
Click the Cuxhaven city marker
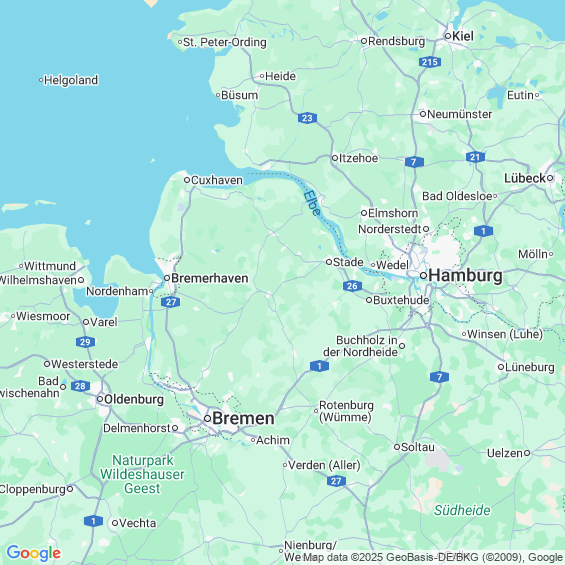tap(187, 180)
